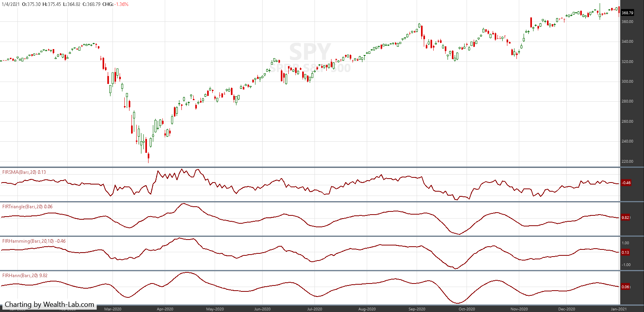Screen dimensions: 644x312
Task: Click the 300.00 price axis label
Action: 627,82
